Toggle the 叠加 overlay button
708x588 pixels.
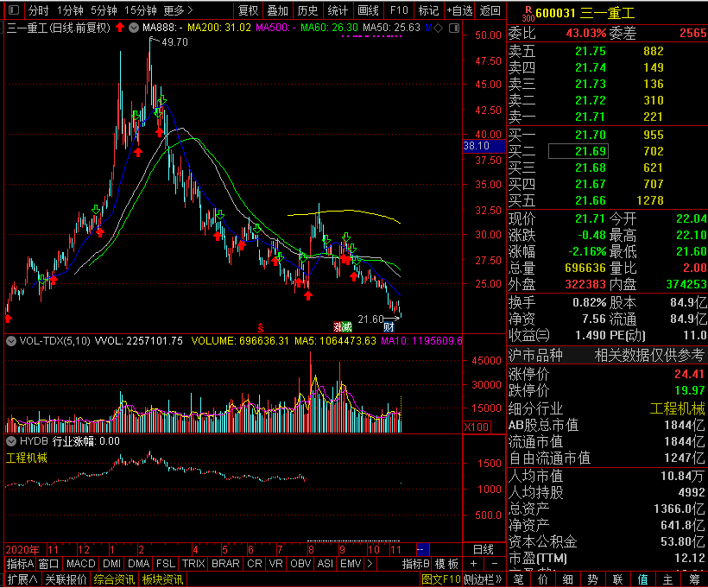coord(278,10)
